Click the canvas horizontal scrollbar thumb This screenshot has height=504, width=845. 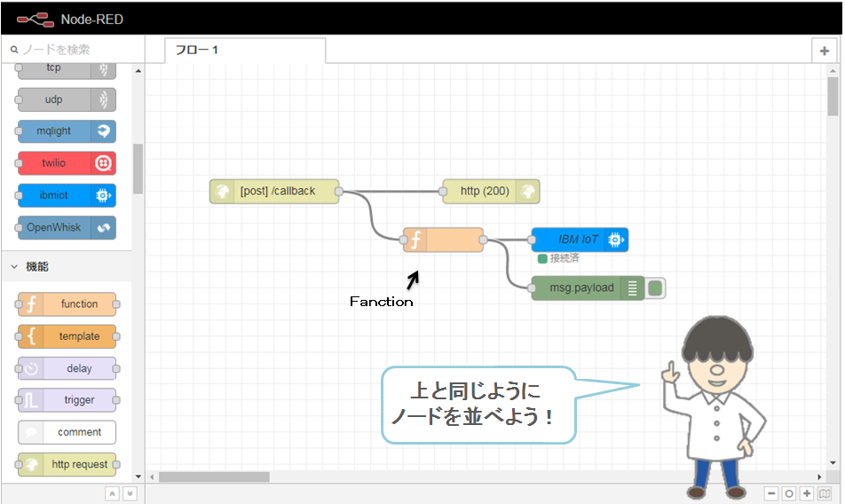[214, 477]
